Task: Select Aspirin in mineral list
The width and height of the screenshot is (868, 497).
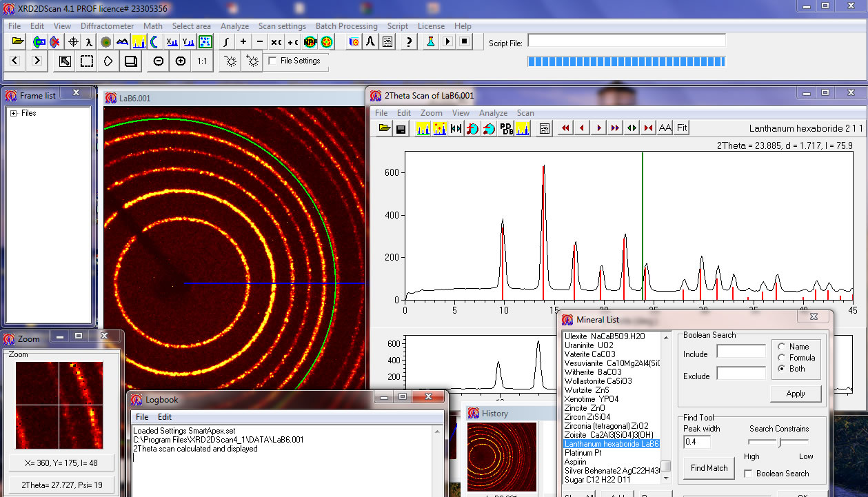Action: (576, 462)
